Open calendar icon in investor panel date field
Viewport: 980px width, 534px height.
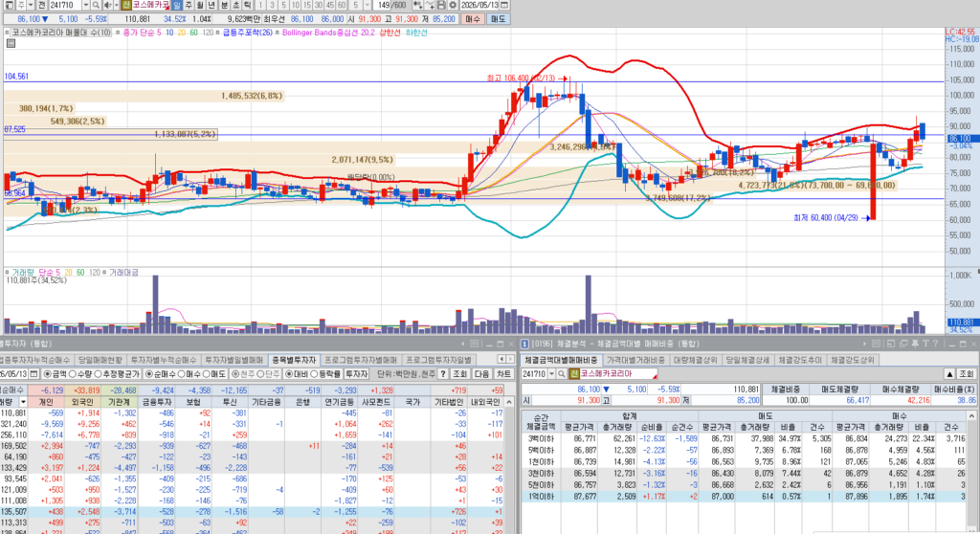[33, 373]
